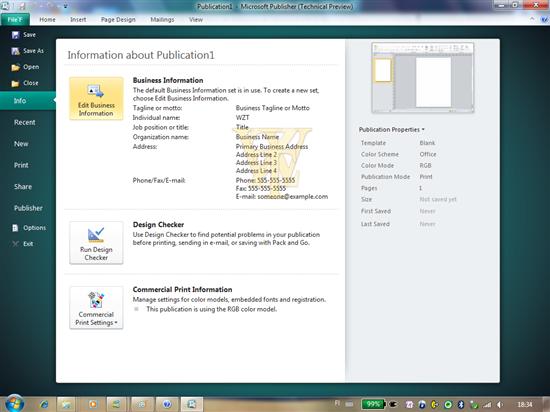This screenshot has height=412, width=550.
Task: Click Close in the backstage sidebar
Action: coord(25,83)
